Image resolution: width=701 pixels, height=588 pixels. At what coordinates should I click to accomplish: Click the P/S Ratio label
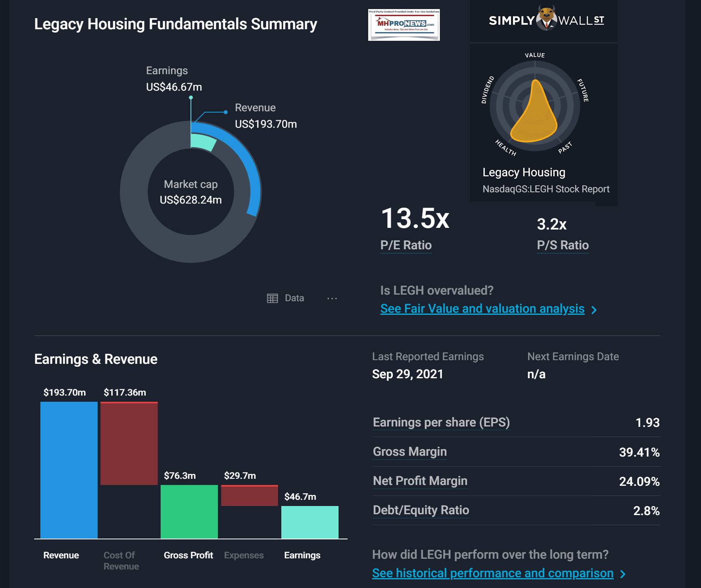tap(563, 245)
